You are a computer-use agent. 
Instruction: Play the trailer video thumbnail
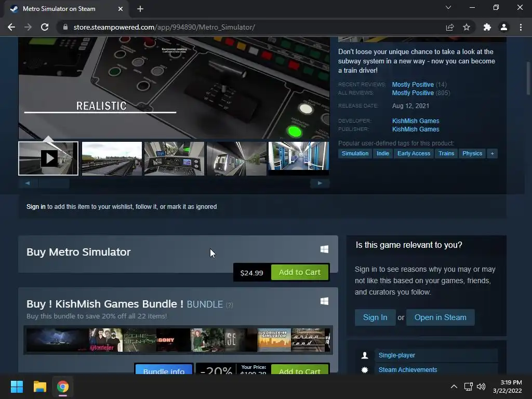pos(48,158)
